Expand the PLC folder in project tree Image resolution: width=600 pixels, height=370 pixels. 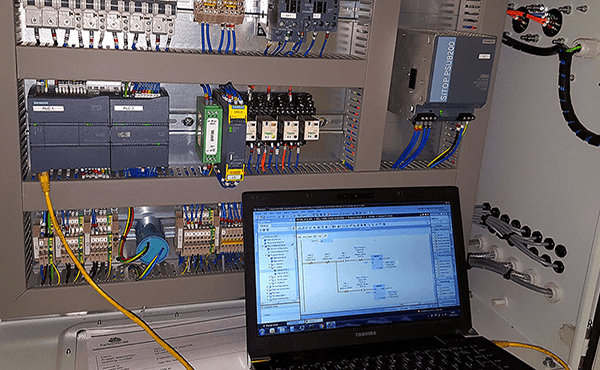tap(264, 246)
